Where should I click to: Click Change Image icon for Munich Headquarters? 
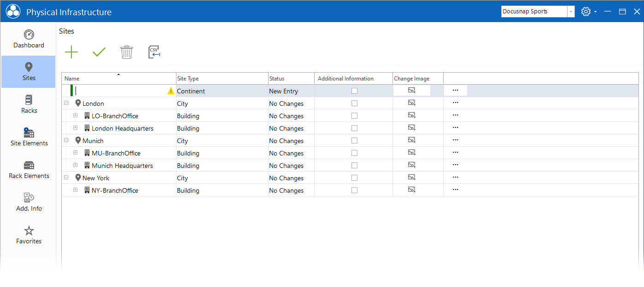(x=412, y=165)
